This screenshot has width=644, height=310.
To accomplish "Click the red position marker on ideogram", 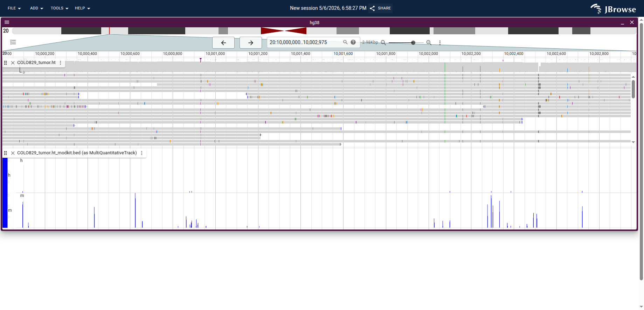I will coord(109,31).
